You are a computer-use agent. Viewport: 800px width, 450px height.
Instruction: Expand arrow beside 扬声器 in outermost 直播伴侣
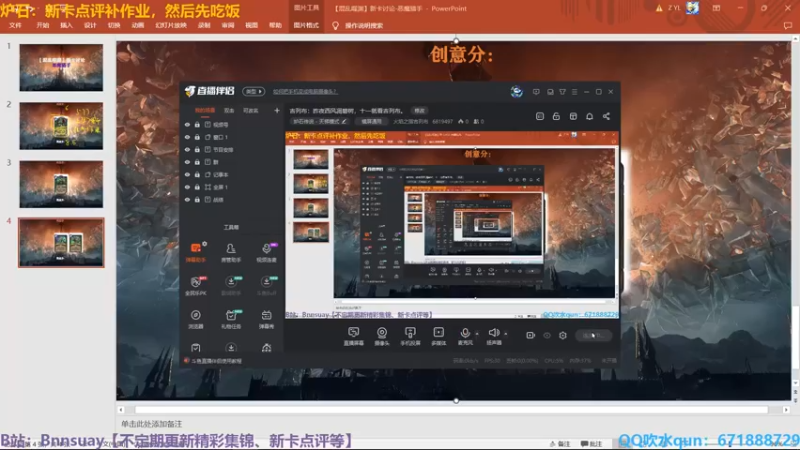506,334
